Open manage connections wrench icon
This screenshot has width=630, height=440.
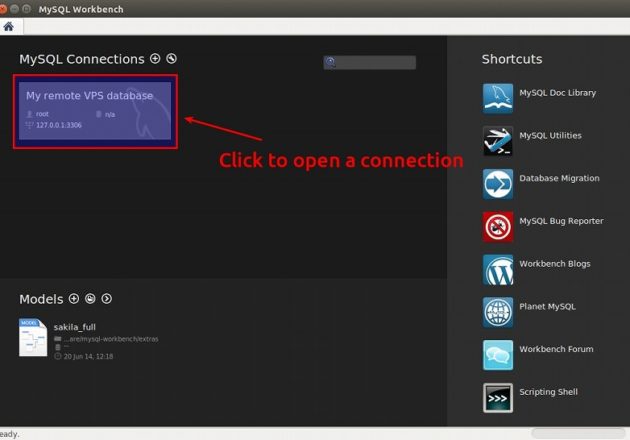(x=172, y=59)
